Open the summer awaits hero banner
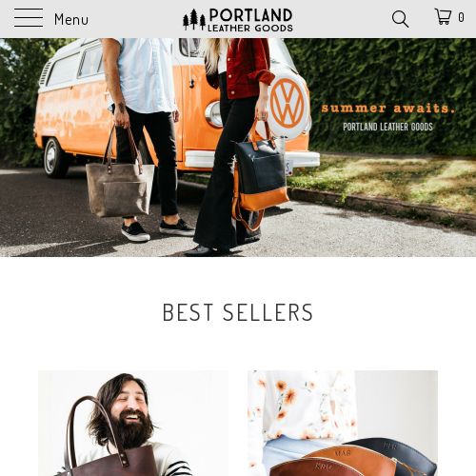Screen dimensions: 476x476 [238, 148]
